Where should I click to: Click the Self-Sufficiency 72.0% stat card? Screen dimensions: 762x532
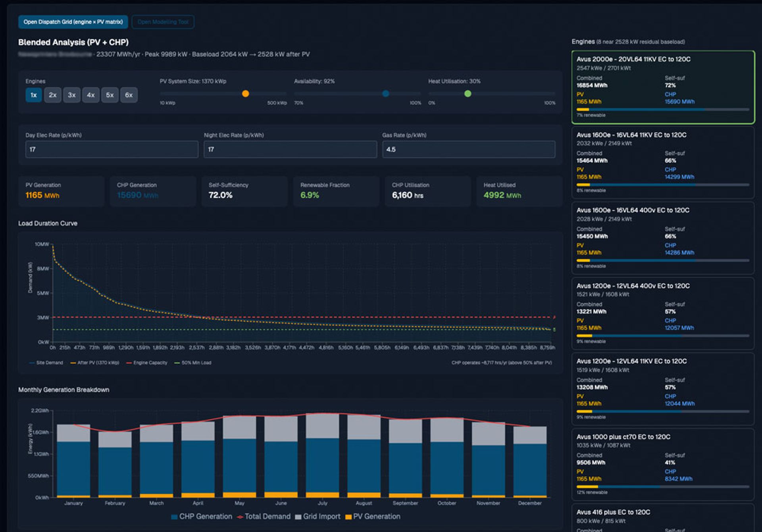pos(244,191)
